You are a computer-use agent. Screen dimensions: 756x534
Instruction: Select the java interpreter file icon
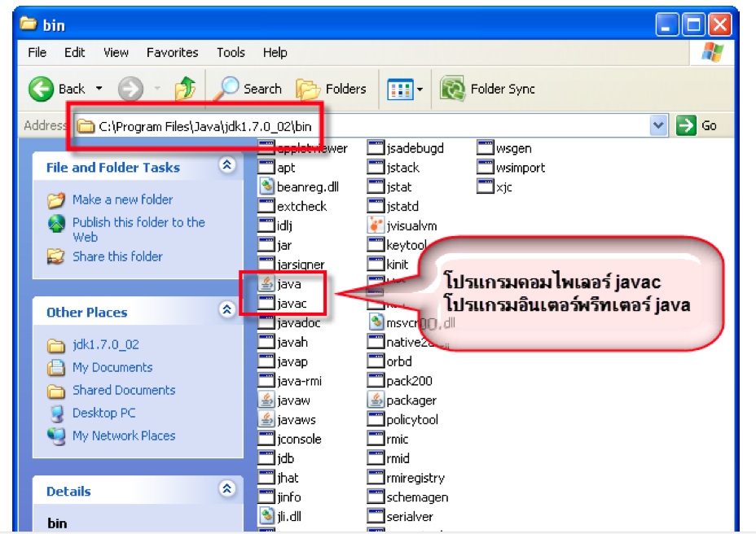point(266,283)
